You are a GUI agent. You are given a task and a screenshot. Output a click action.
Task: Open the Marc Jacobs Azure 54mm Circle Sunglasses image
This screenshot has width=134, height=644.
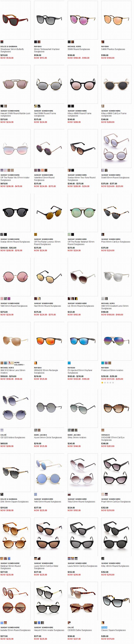point(49,408)
